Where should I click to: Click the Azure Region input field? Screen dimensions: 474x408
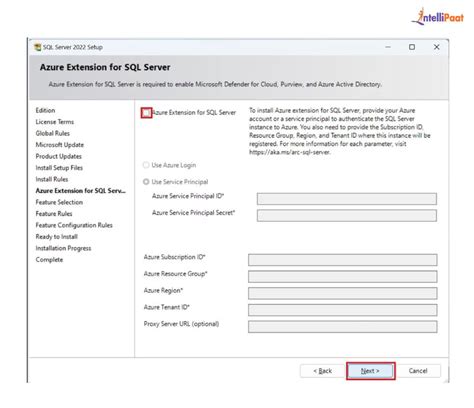click(x=342, y=293)
